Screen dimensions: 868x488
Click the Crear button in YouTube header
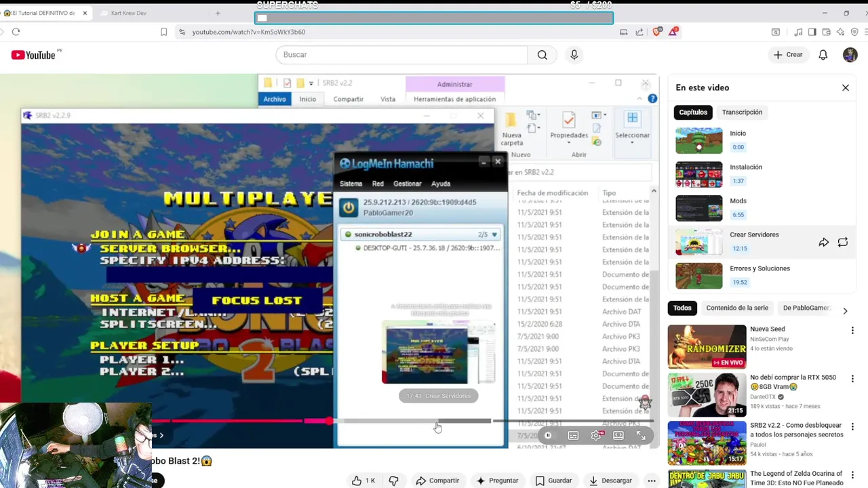pyautogui.click(x=788, y=55)
